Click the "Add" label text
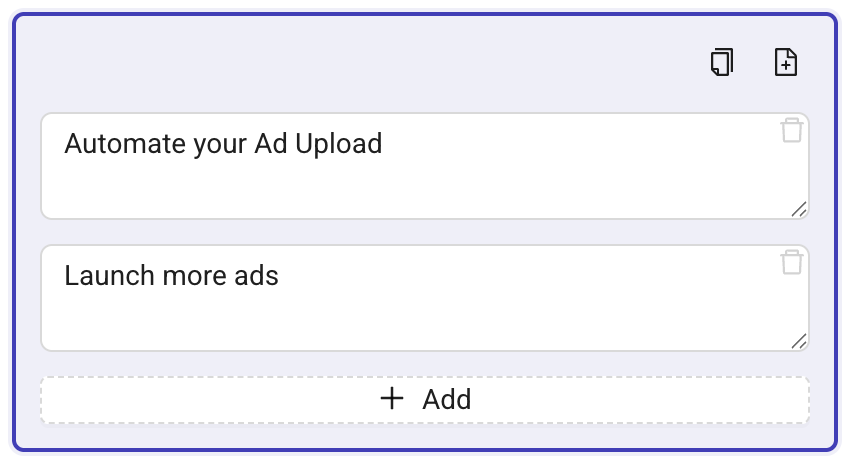 pyautogui.click(x=446, y=400)
